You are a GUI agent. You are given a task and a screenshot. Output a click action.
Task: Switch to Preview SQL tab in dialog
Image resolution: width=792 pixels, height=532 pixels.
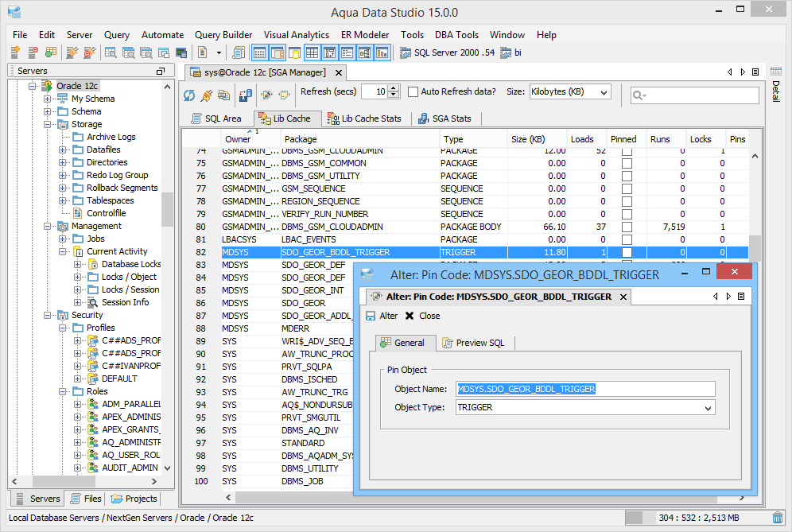474,343
